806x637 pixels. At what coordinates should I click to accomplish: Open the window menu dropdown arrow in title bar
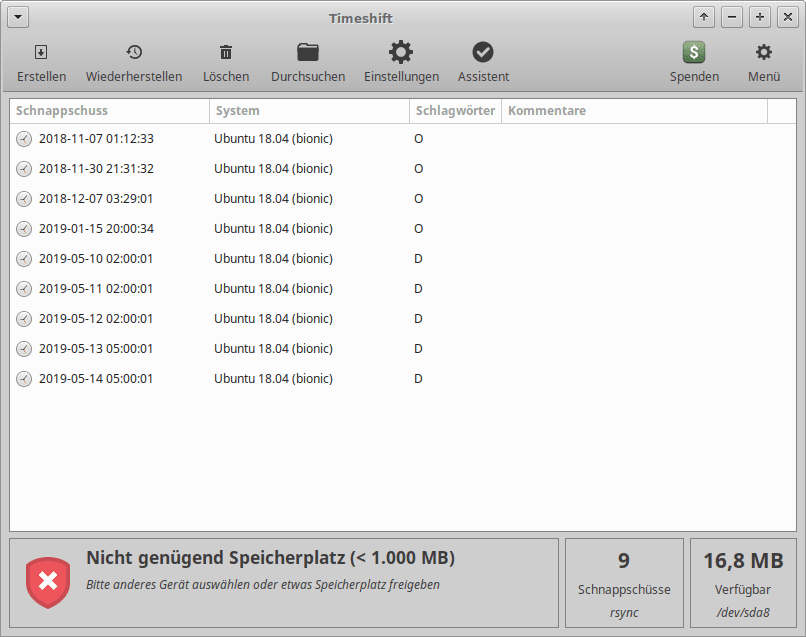tap(18, 17)
